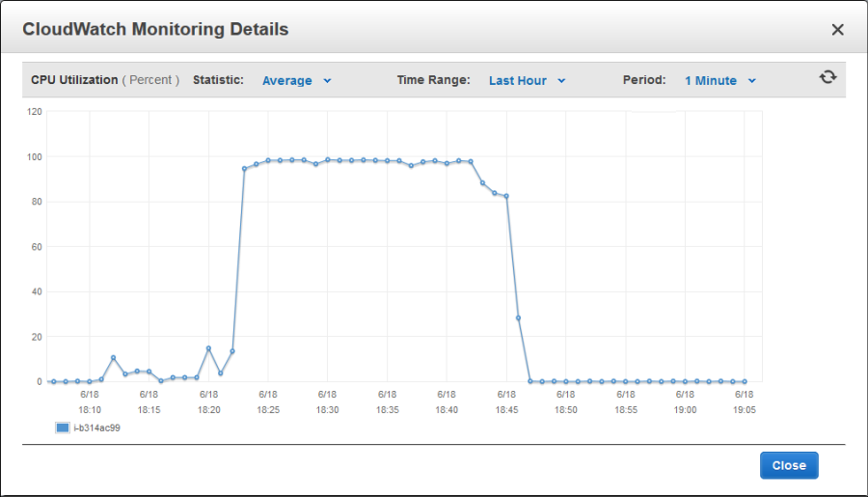
Task: Click the last data point at 19:05
Action: tap(745, 381)
